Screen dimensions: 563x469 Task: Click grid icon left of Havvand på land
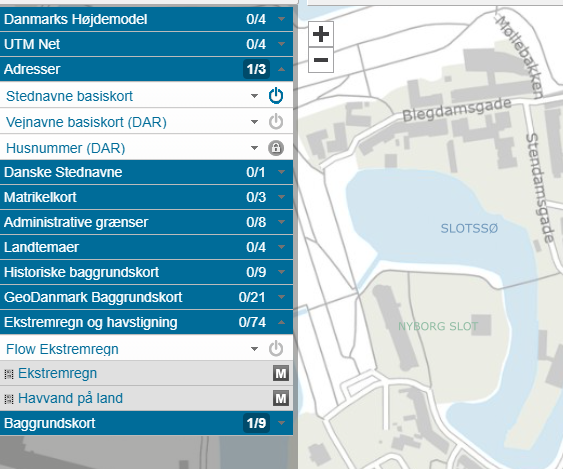tap(9, 399)
